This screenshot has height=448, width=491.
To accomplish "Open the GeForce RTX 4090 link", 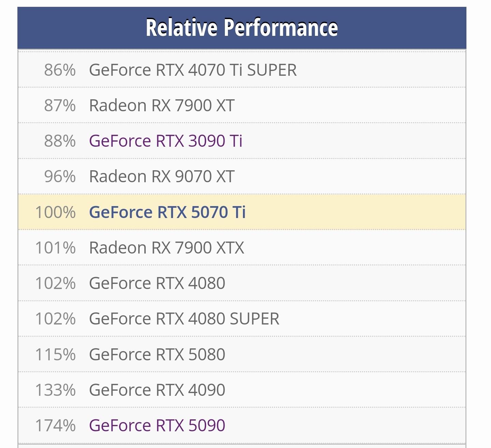I will (x=157, y=390).
